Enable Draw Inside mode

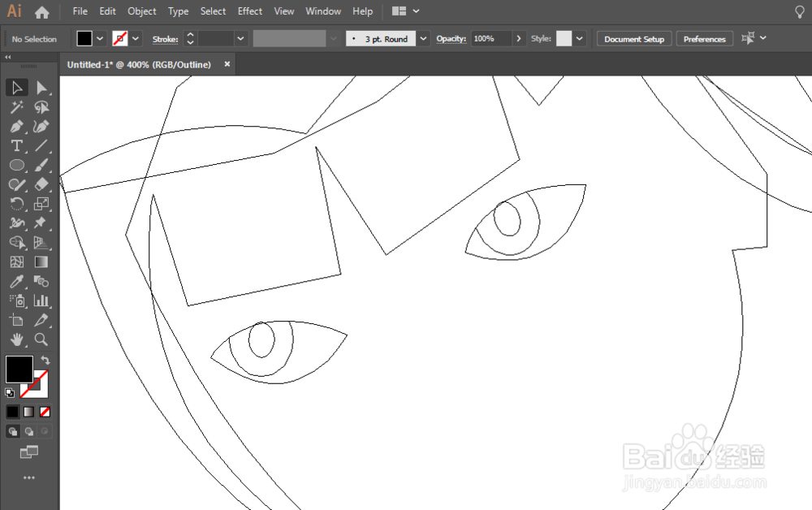click(x=45, y=431)
